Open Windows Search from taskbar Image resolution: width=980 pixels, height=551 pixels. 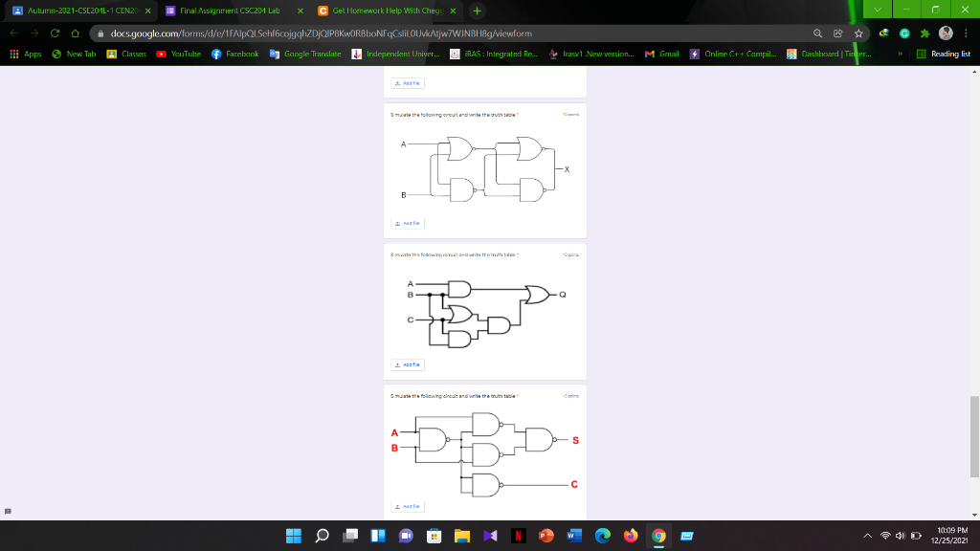click(322, 536)
